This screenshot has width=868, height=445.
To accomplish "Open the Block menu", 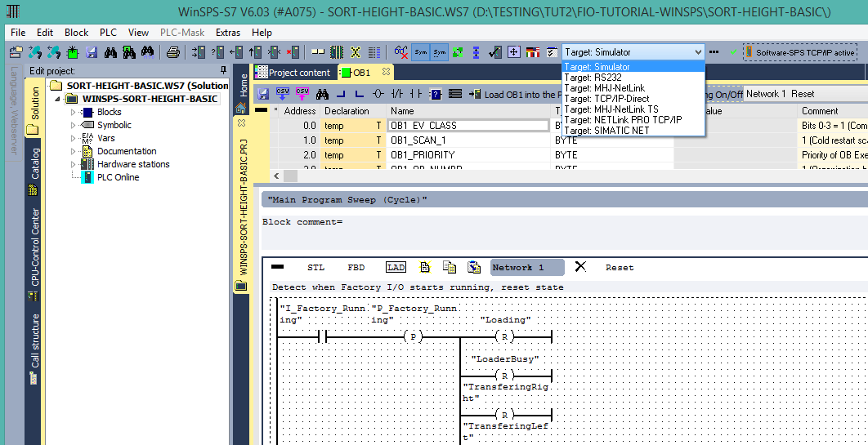I will coord(76,33).
